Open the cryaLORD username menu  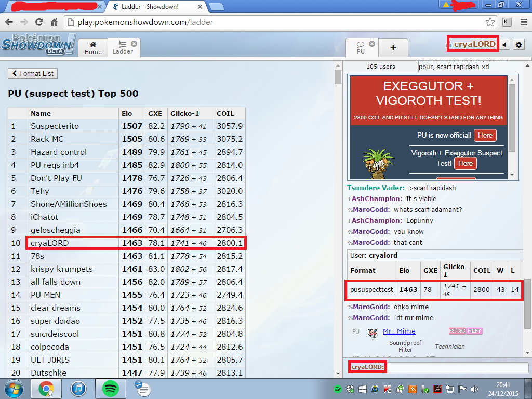[x=474, y=44]
